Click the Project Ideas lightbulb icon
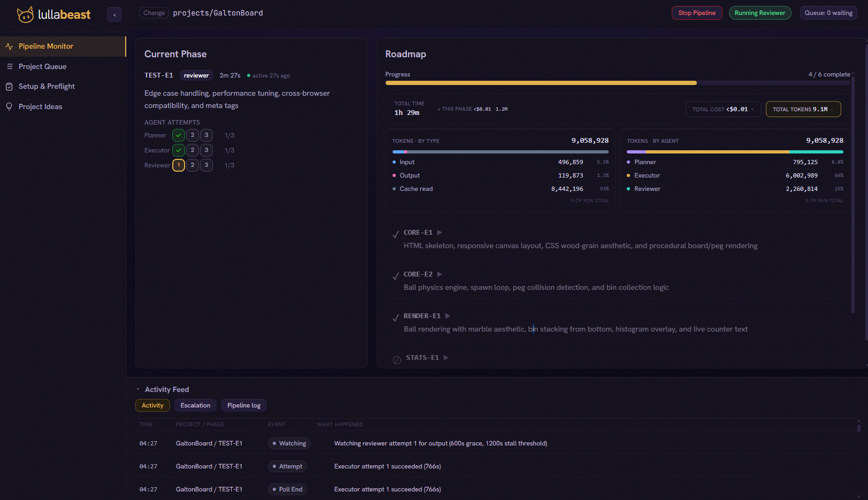The image size is (868, 500). 9,106
